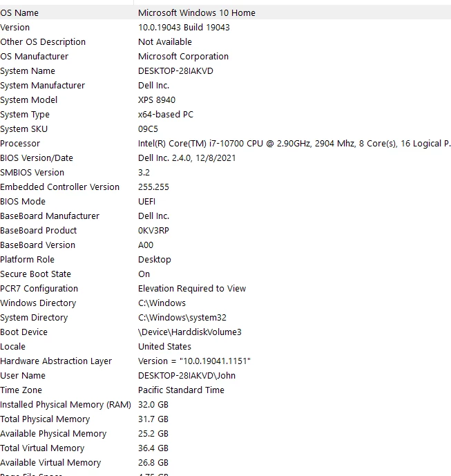This screenshot has height=476, width=451.
Task: Click the C:\Windows\system32 value
Action: (x=182, y=318)
